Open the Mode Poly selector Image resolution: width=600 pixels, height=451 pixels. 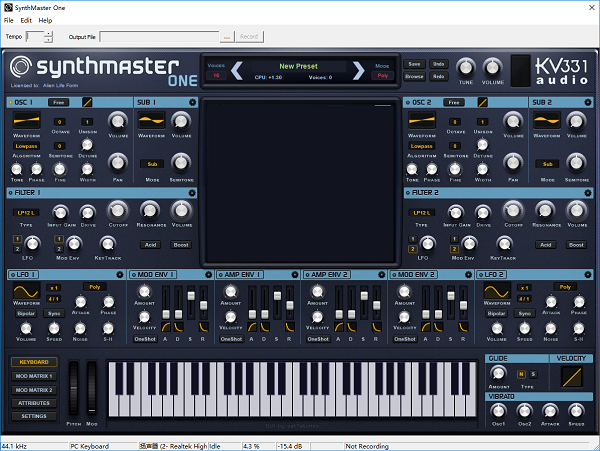point(383,75)
